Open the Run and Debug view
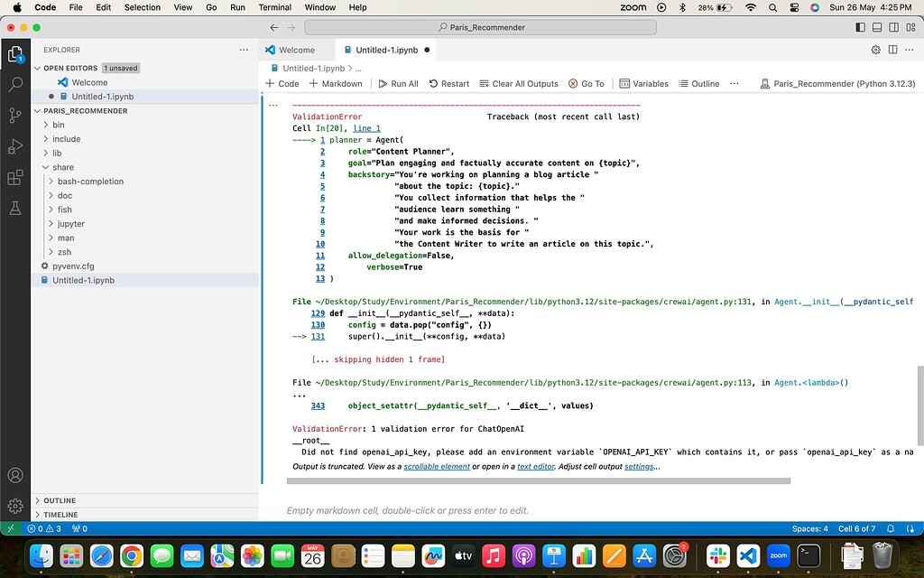This screenshot has width=924, height=578. (x=15, y=146)
